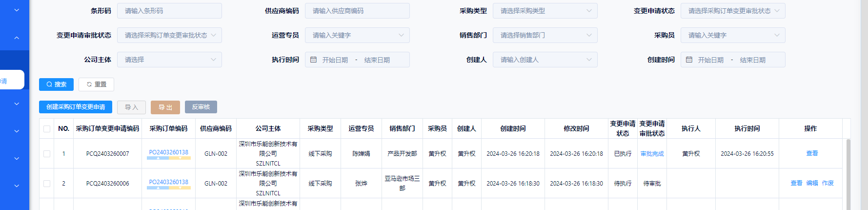Click 创建时间 start date calendar icon
The width and height of the screenshot is (868, 210).
(x=689, y=60)
